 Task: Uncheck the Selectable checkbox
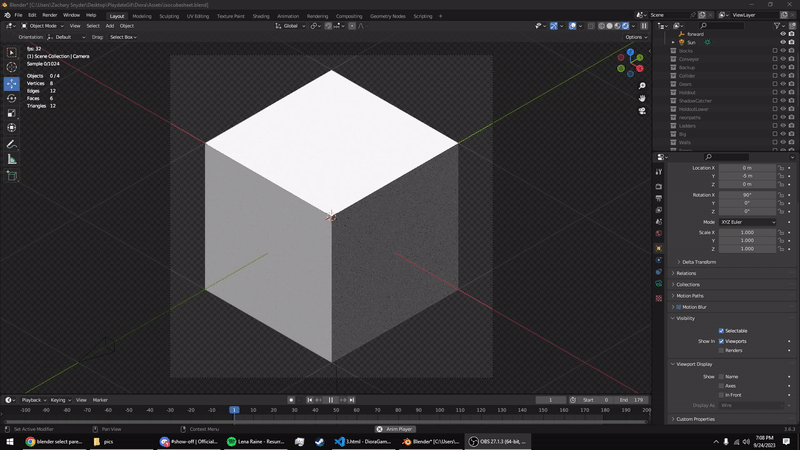point(721,331)
